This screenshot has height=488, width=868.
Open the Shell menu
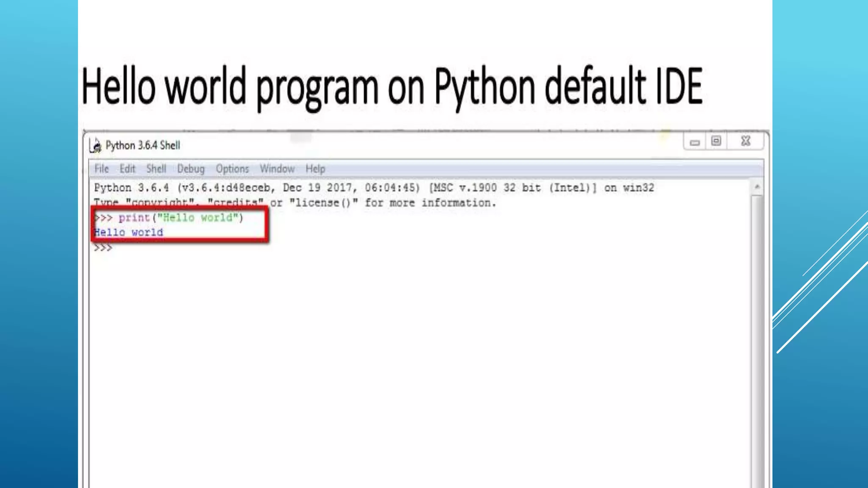pos(156,169)
